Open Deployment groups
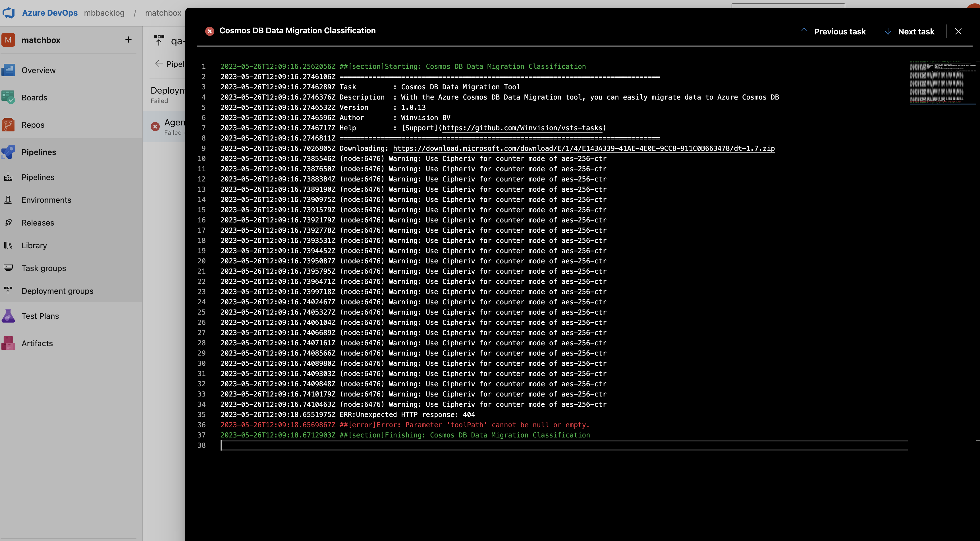The image size is (980, 541). [57, 291]
